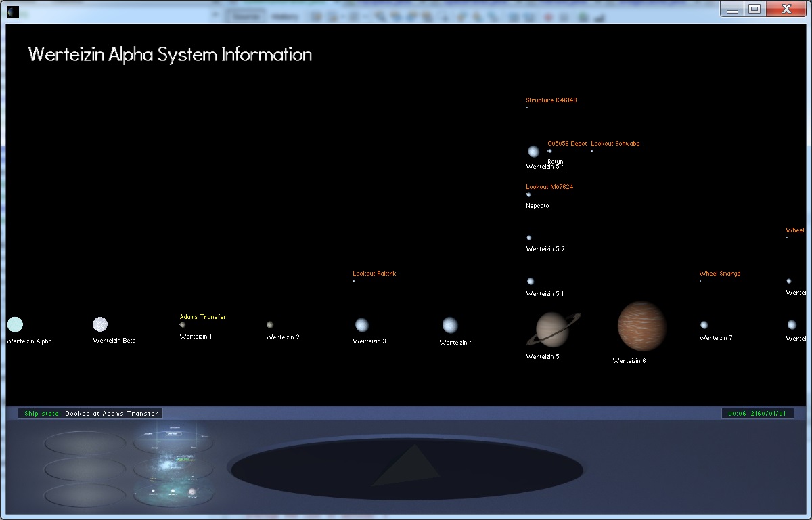Open the system map view button
This screenshot has height=520, width=812.
click(173, 494)
